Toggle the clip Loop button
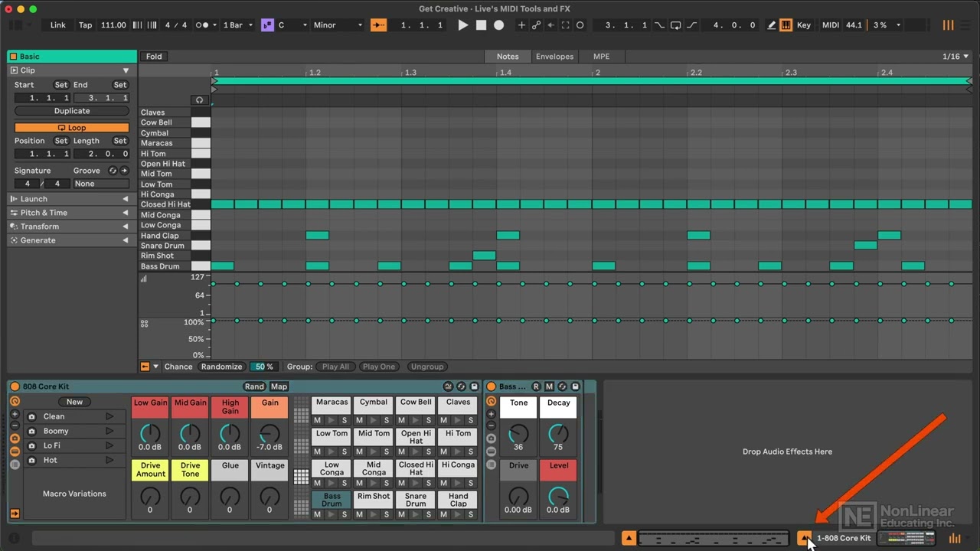 coord(72,128)
